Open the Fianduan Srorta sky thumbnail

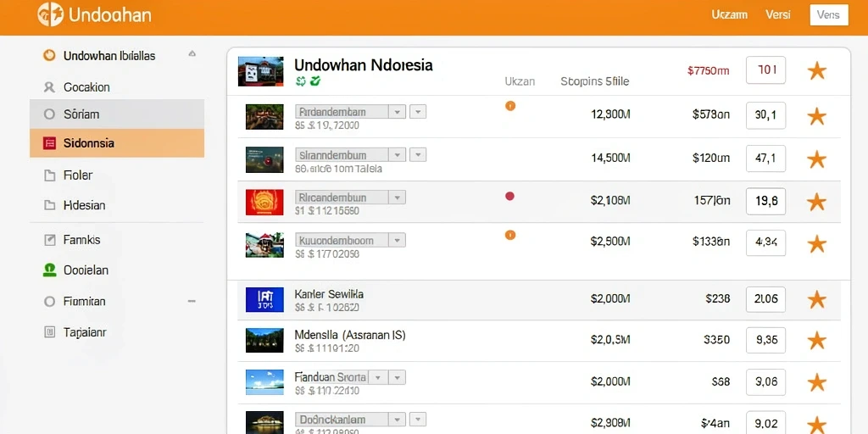coord(264,382)
